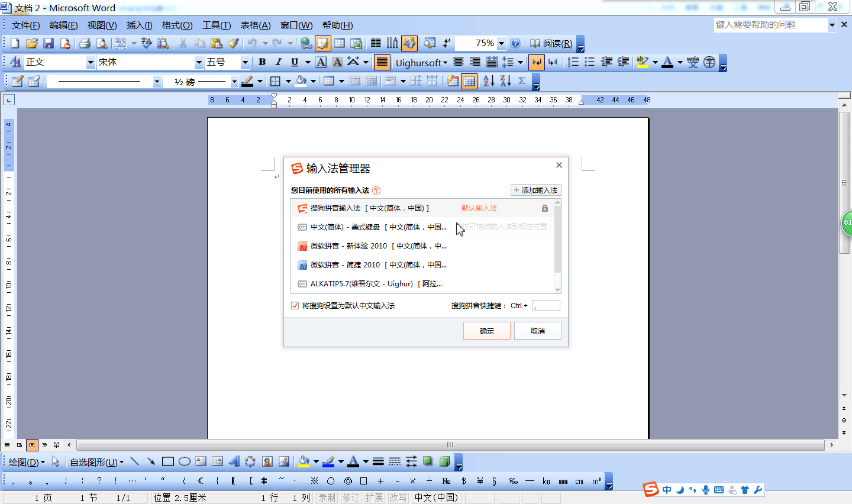The image size is (852, 504).
Task: Click the Columns icon in the toolbar
Action: click(376, 43)
